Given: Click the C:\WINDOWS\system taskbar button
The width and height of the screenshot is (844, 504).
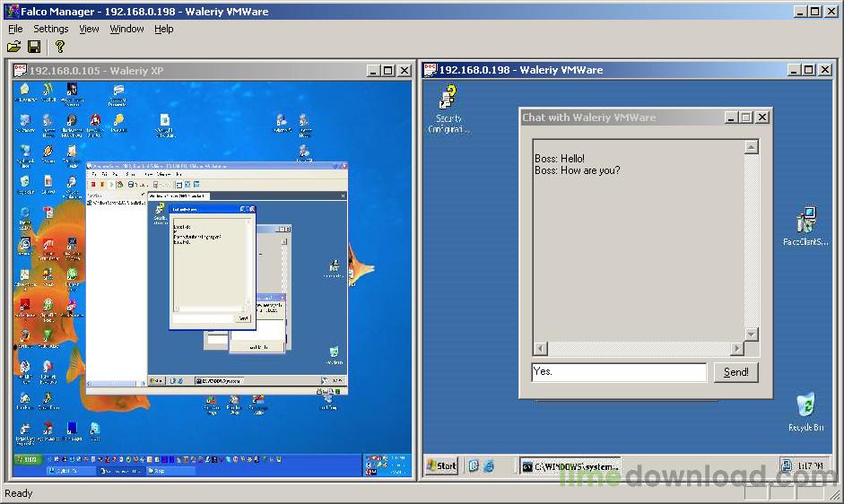Looking at the screenshot, I should pos(570,466).
